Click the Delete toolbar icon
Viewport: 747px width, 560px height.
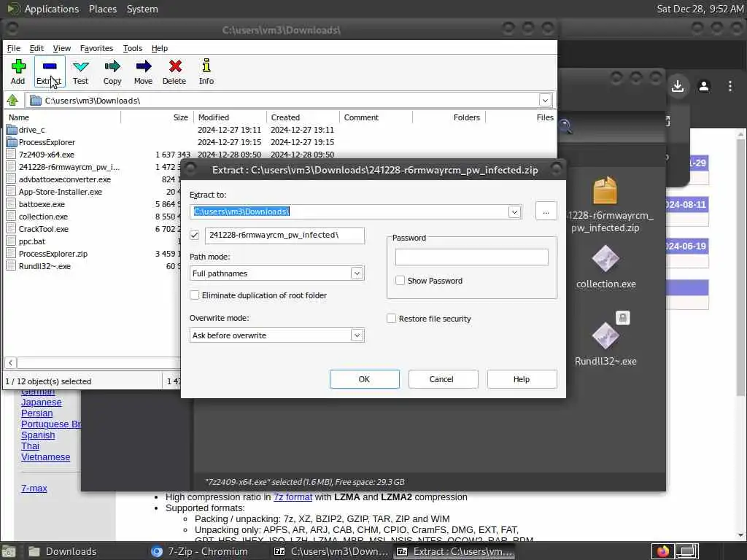tap(174, 71)
